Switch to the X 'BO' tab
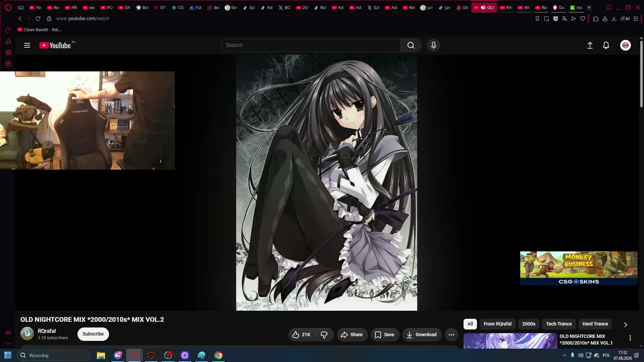The width and height of the screenshot is (644, 362). pos(285,8)
